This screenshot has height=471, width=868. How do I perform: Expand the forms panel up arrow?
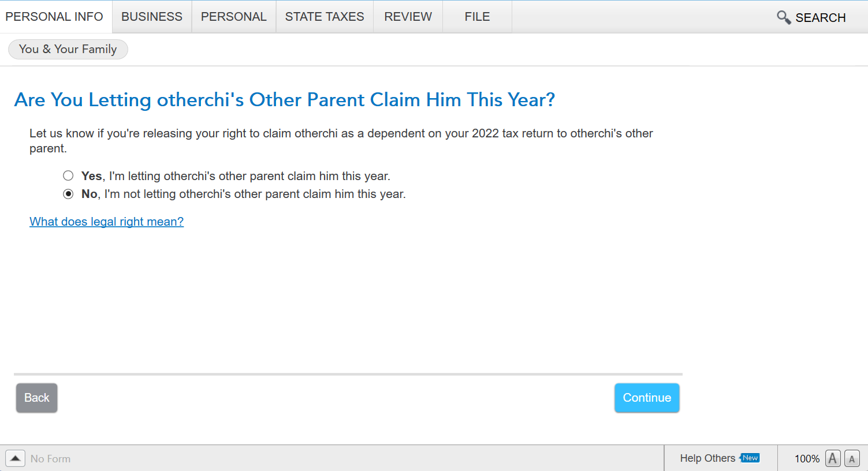coord(16,458)
